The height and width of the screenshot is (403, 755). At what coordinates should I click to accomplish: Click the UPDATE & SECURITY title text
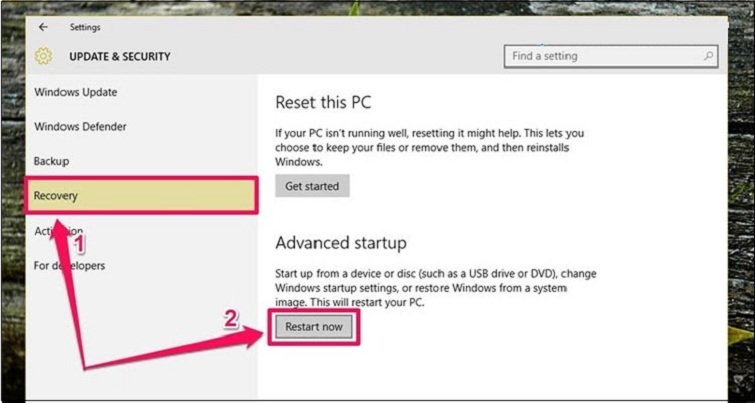tap(119, 57)
